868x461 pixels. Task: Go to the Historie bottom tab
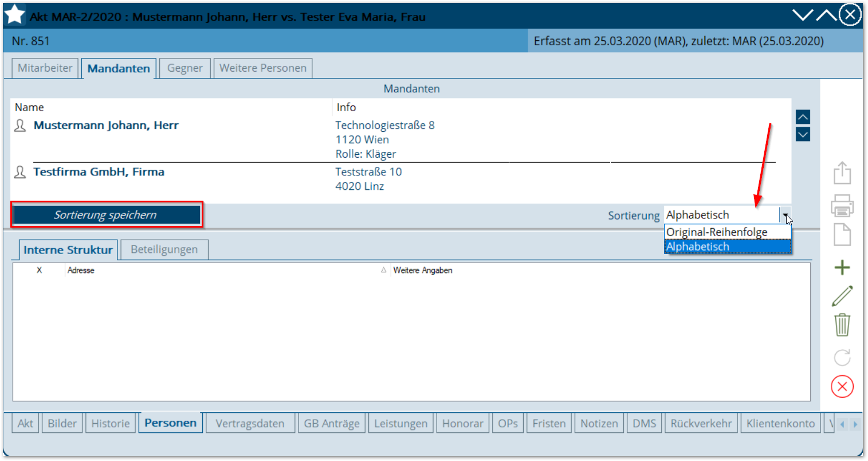pos(111,423)
